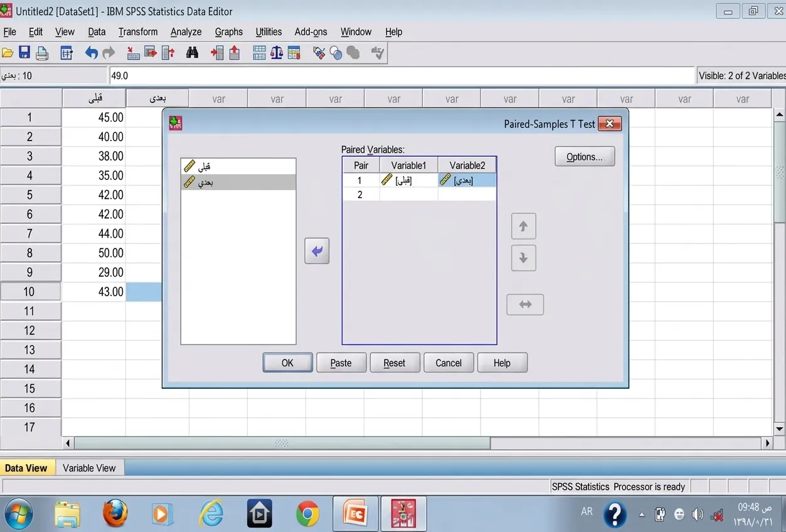Click OK in Paired-Samples T Test dialog
The width and height of the screenshot is (786, 532).
287,363
